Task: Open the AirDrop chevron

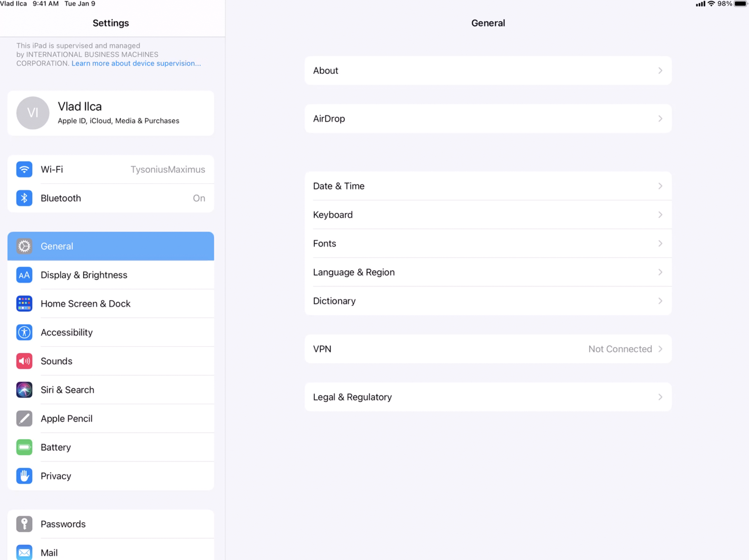Action: point(660,118)
